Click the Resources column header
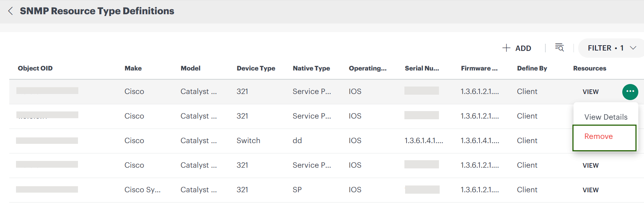The image size is (644, 204). click(x=590, y=68)
